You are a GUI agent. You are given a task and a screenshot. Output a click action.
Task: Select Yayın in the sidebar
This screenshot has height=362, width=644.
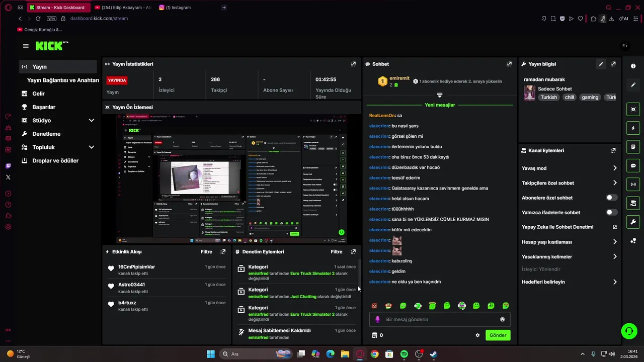58,67
